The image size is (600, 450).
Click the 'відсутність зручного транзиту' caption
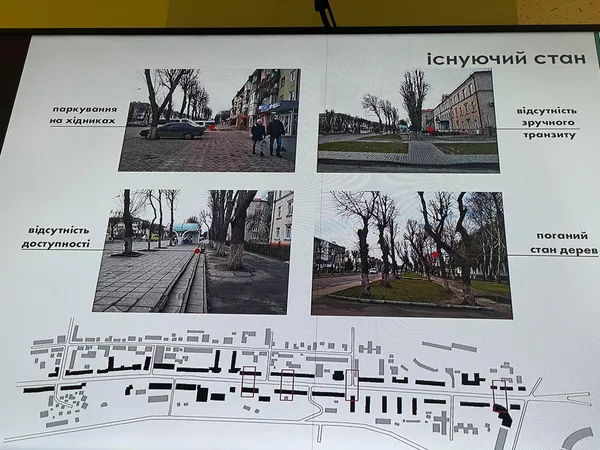tap(547, 123)
